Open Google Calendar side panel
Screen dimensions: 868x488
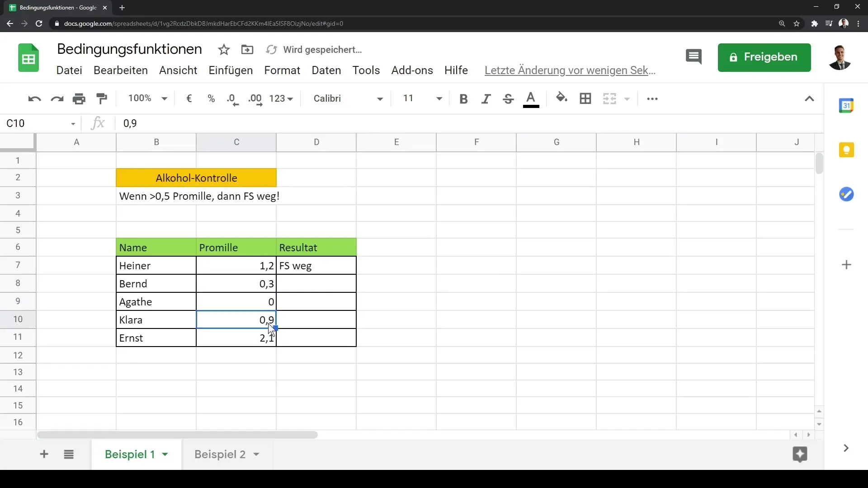(846, 106)
